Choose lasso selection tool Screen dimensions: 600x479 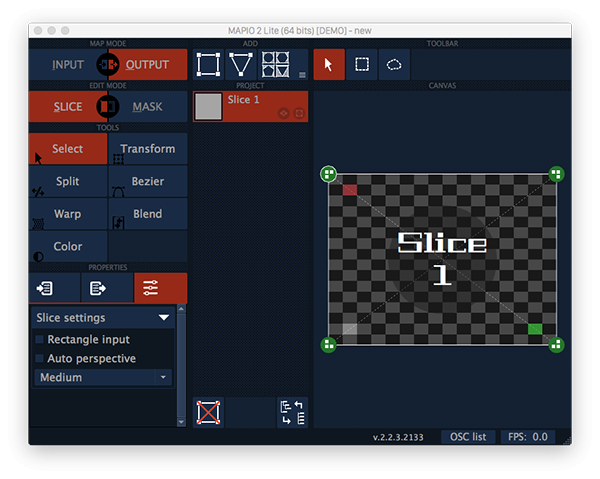pos(394,64)
